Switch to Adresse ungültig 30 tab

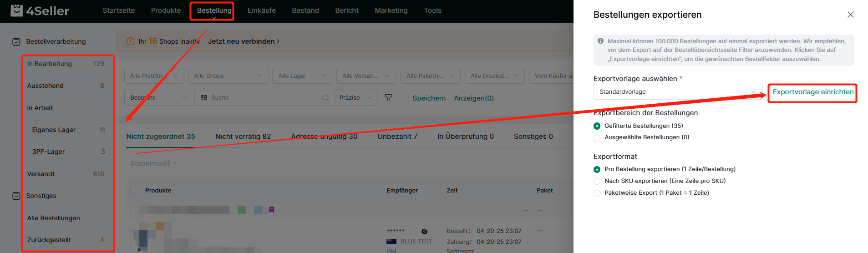[324, 137]
